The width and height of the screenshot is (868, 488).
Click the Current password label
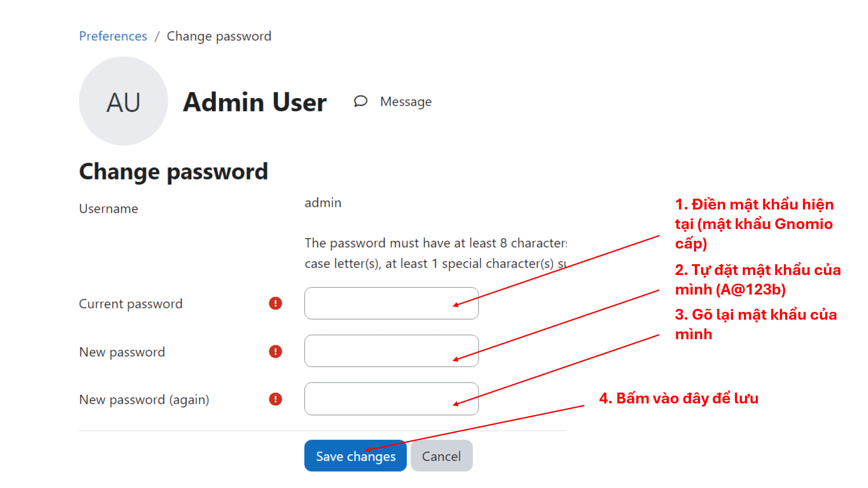pos(131,304)
